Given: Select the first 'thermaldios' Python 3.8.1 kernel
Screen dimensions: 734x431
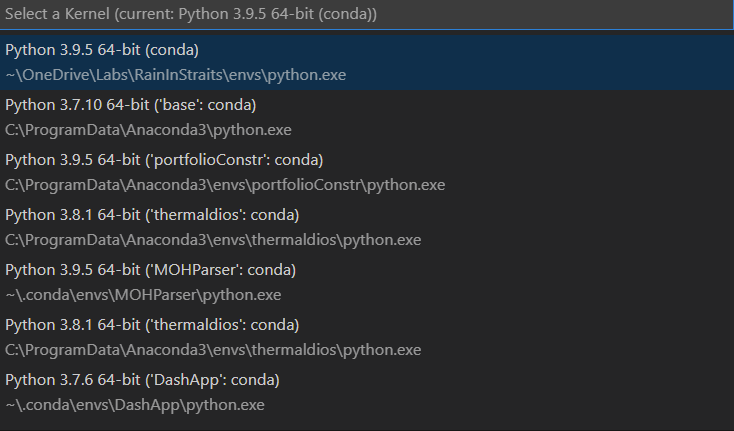Looking at the screenshot, I should [367, 227].
